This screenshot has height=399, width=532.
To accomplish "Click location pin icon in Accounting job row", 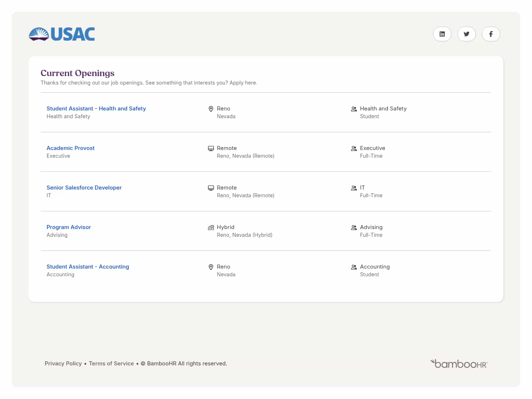I will coord(211,267).
